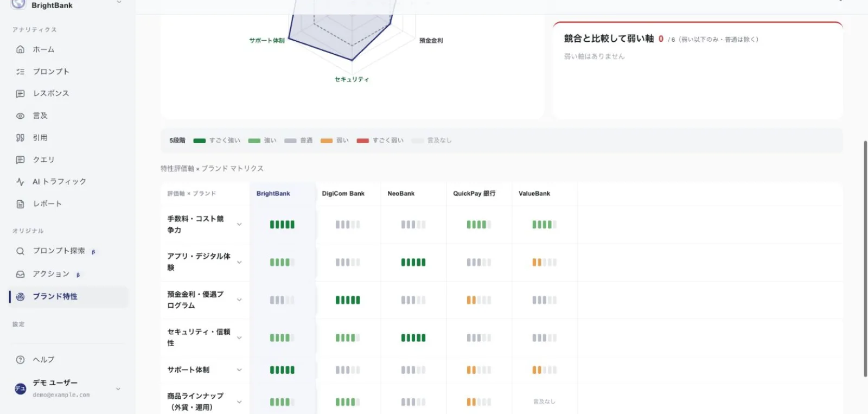This screenshot has height=414, width=868.
Task: Expand the 手数料・コスト競争力 row
Action: [x=239, y=225]
